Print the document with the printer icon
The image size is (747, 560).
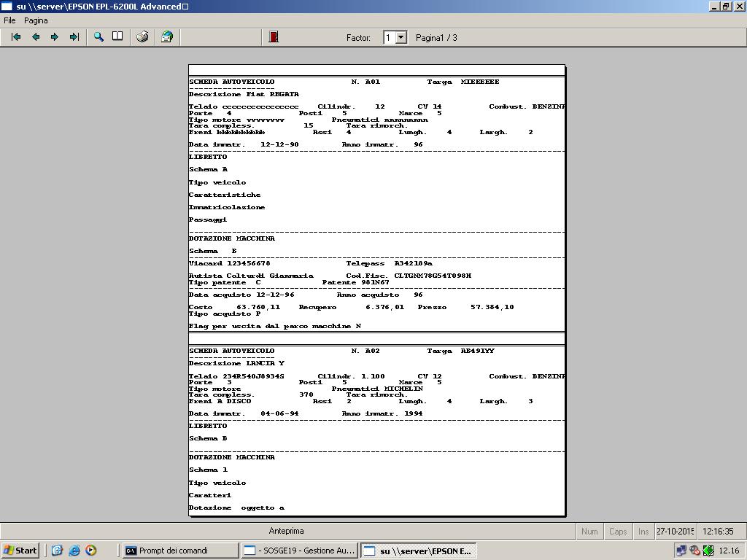(142, 36)
